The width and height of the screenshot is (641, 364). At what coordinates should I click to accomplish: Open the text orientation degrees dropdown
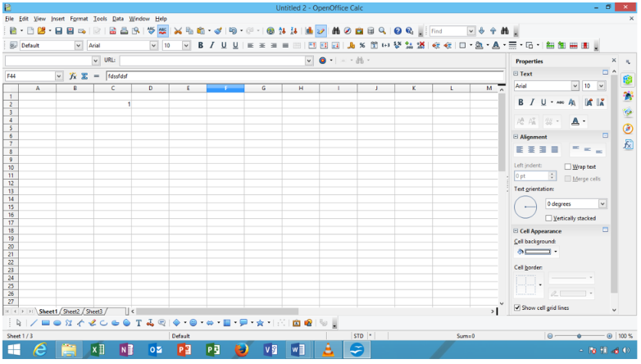click(602, 203)
